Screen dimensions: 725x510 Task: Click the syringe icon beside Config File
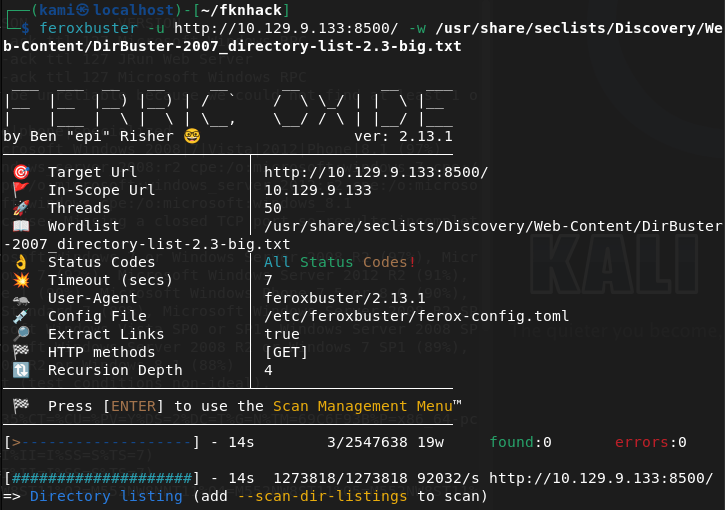tap(21, 316)
